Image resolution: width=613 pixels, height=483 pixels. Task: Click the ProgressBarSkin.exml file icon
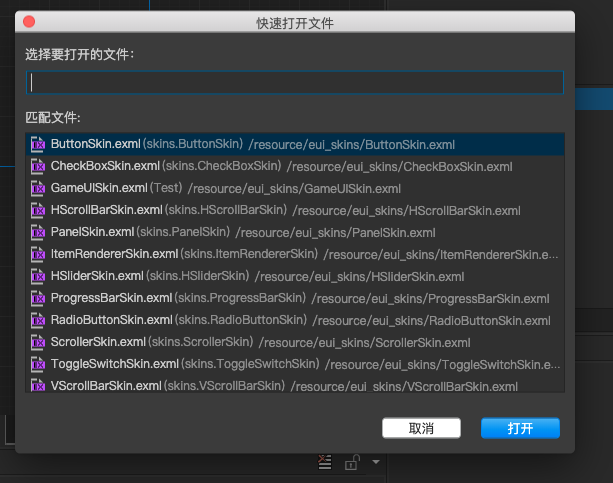[x=38, y=298]
